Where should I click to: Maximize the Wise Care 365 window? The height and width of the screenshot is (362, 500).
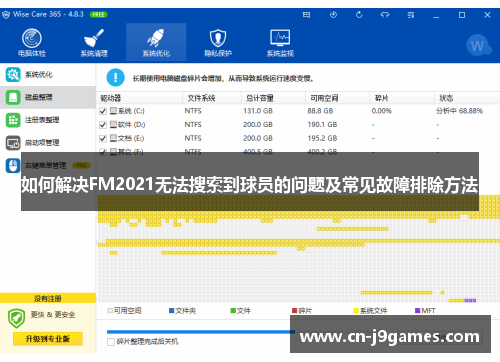[x=462, y=15]
